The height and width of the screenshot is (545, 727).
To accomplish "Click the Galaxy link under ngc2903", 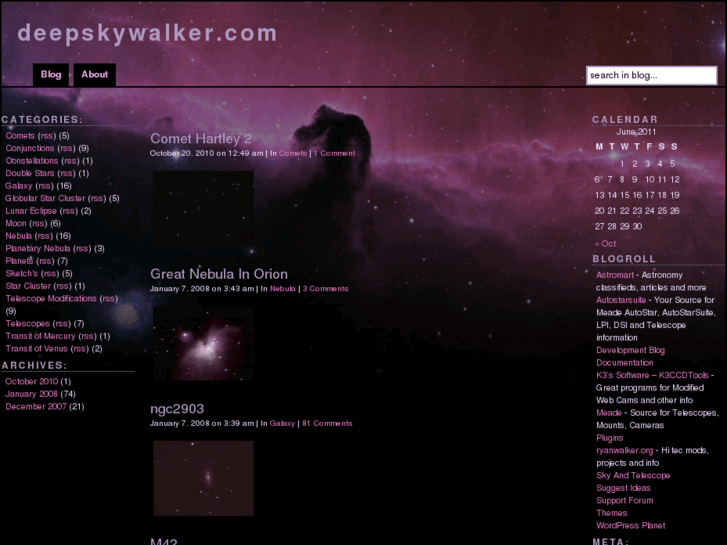I will click(x=282, y=423).
